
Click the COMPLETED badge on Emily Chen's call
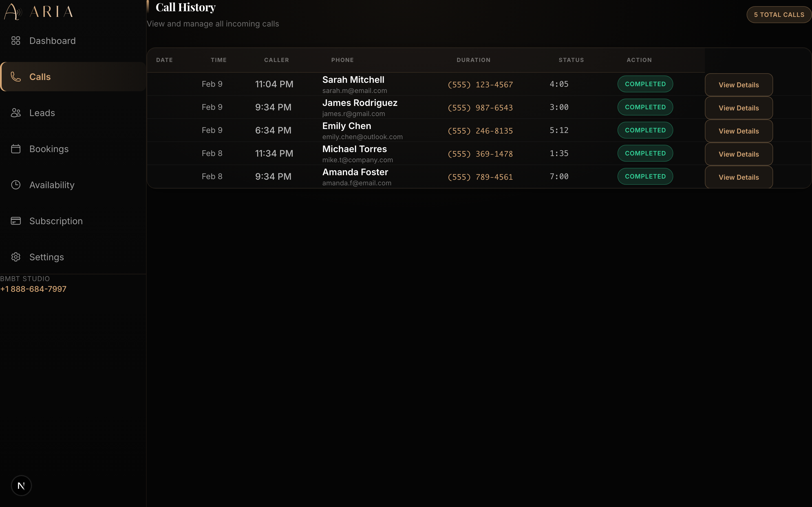pyautogui.click(x=645, y=130)
